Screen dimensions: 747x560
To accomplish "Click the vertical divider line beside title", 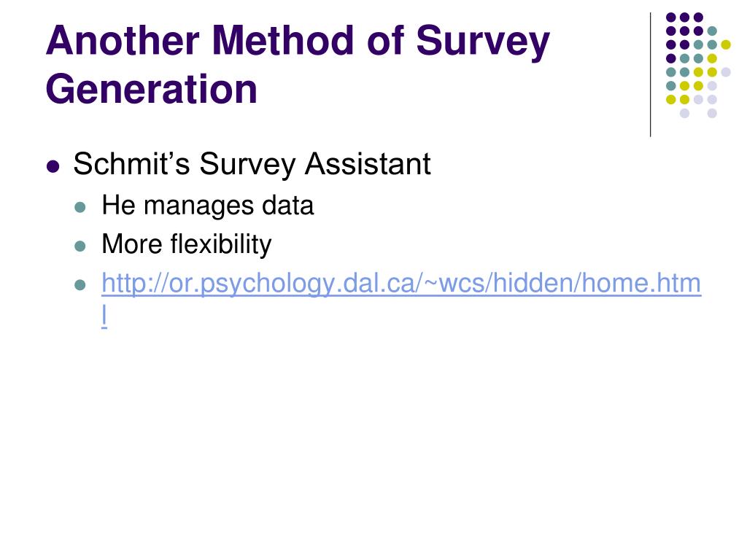I will 650,75.
